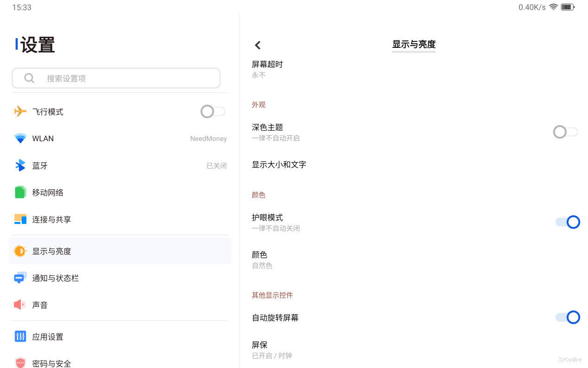This screenshot has width=588, height=368.
Task: Open the screen timeout (屏幕超时) option
Action: [267, 69]
